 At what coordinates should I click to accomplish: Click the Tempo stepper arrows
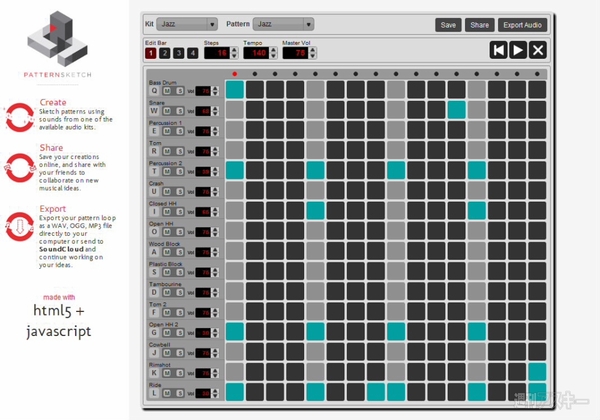pyautogui.click(x=272, y=53)
